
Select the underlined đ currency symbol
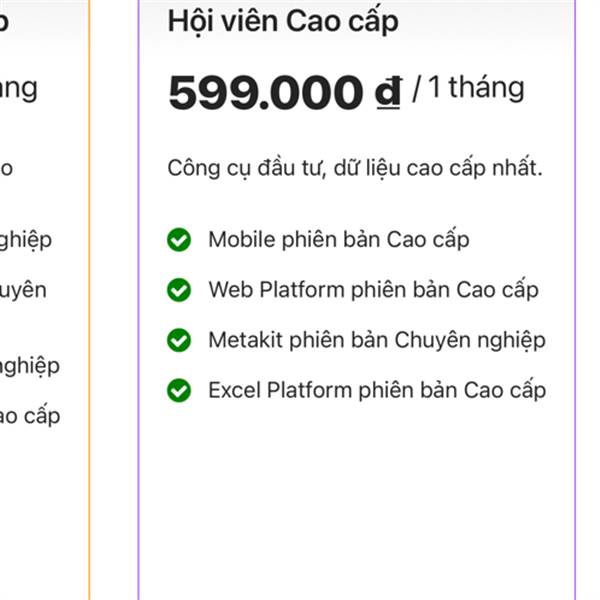click(x=388, y=92)
